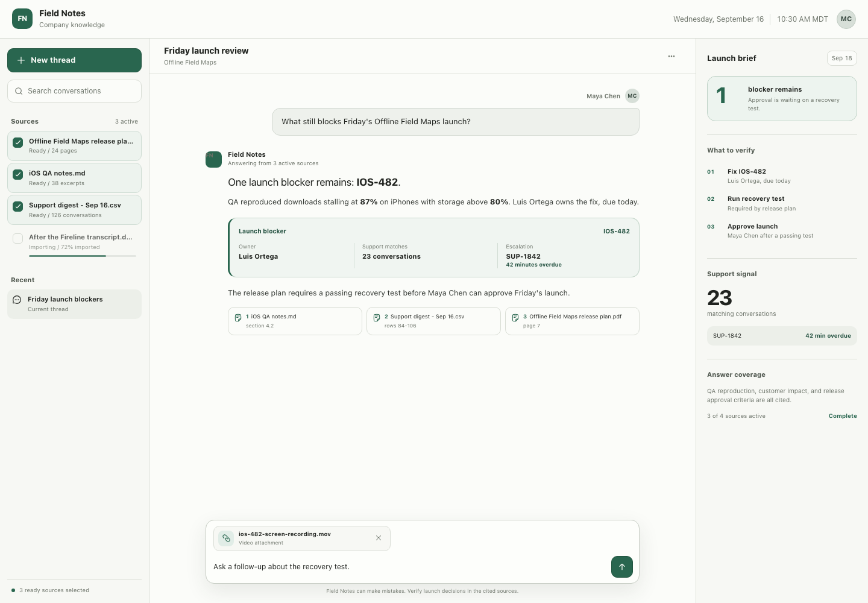Image resolution: width=868 pixels, height=603 pixels.
Task: Click SUP-1842 42 min overdue row
Action: (782, 336)
